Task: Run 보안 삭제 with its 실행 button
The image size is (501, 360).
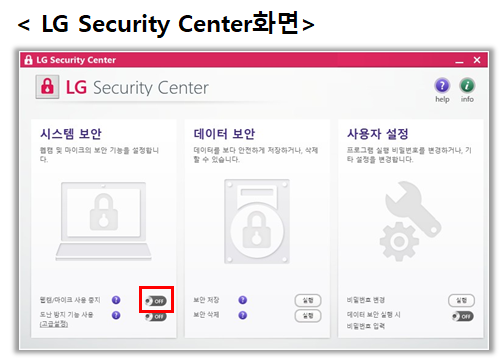Action: (308, 316)
